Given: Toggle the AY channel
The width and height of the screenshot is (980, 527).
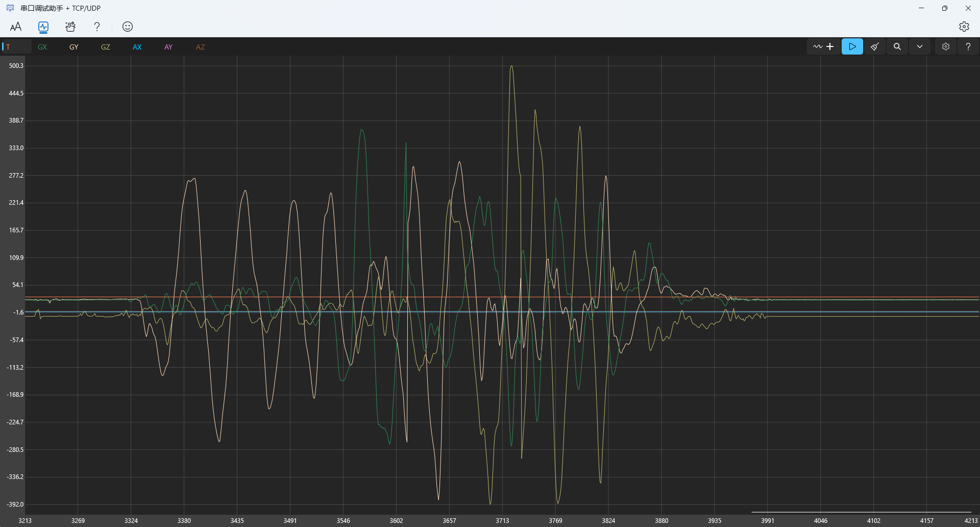Looking at the screenshot, I should point(168,47).
